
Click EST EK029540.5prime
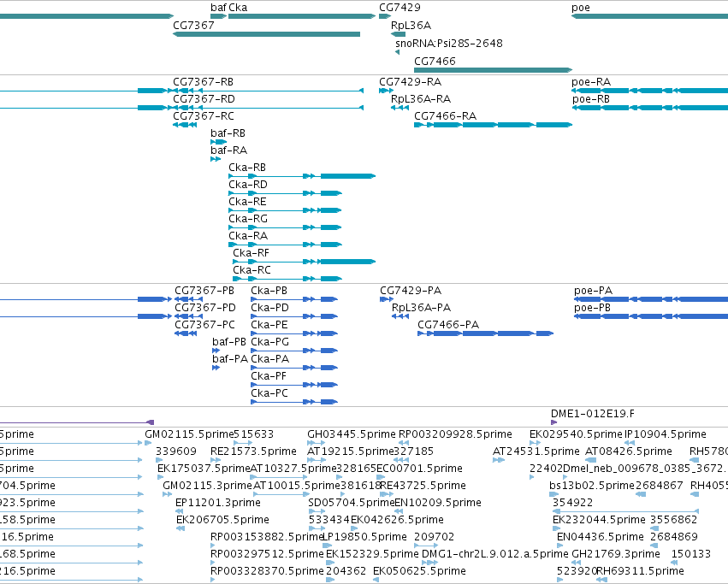click(x=576, y=434)
